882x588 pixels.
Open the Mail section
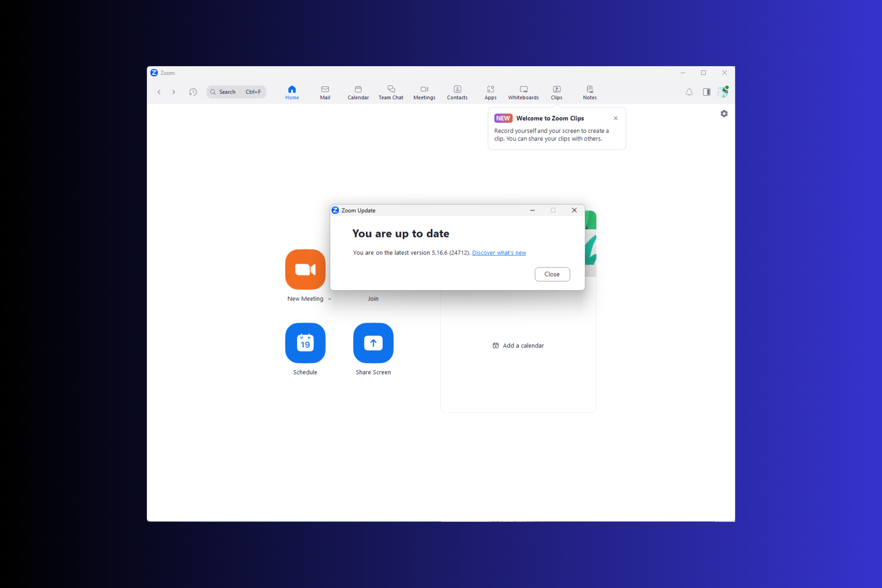pos(326,92)
